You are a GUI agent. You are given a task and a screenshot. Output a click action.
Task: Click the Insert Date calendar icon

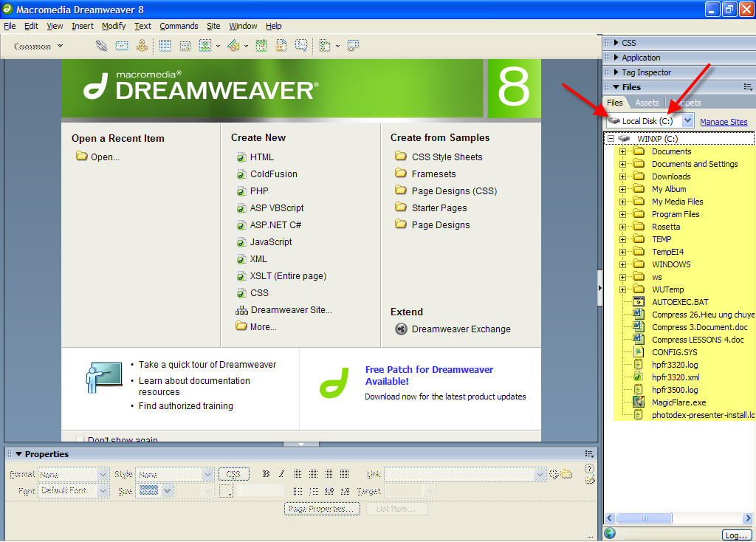pos(261,46)
